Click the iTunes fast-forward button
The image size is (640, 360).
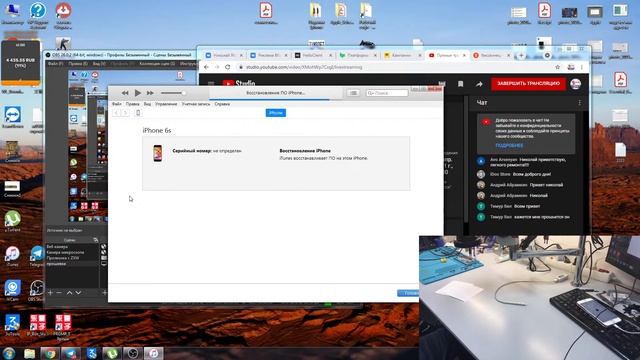coord(150,93)
